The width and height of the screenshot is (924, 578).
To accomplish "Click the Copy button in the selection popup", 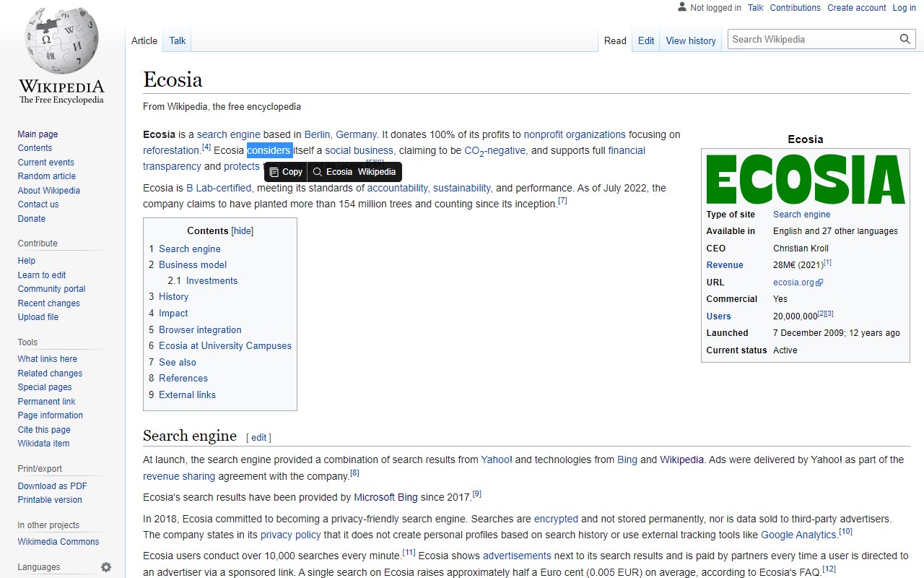I will pos(286,172).
